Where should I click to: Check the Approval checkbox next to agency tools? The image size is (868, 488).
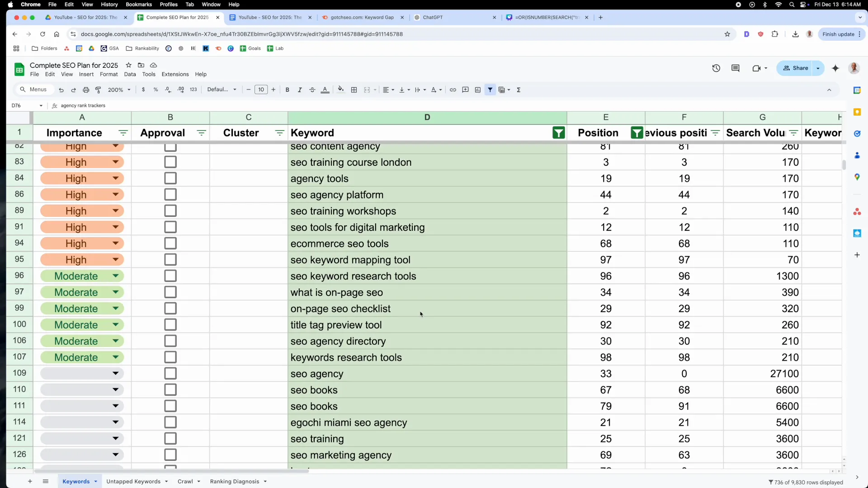pos(170,178)
